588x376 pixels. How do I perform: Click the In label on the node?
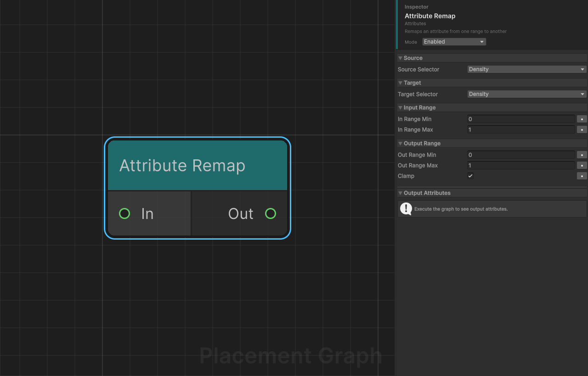[147, 213]
